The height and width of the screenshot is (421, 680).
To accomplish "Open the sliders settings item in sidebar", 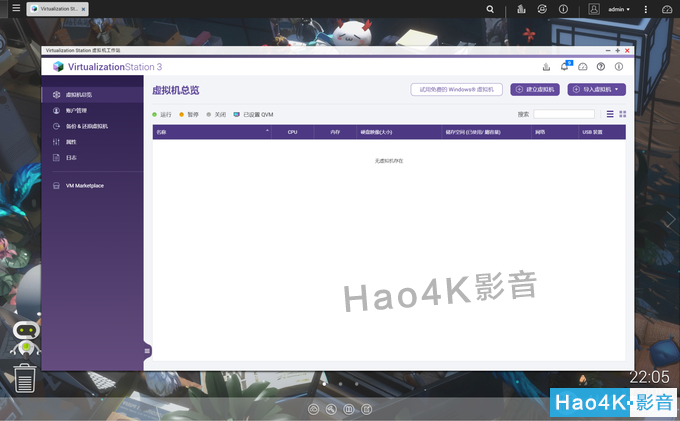I will click(92, 142).
